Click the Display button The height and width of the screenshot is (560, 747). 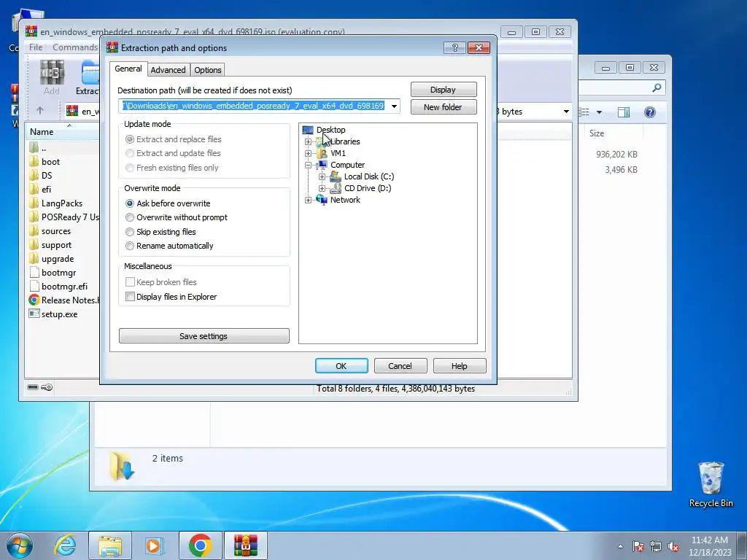(x=443, y=90)
